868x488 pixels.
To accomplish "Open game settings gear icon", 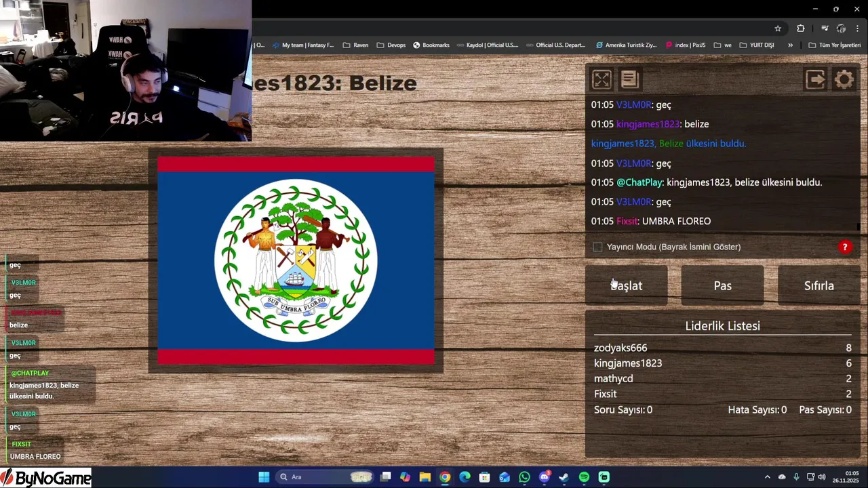I will point(844,80).
